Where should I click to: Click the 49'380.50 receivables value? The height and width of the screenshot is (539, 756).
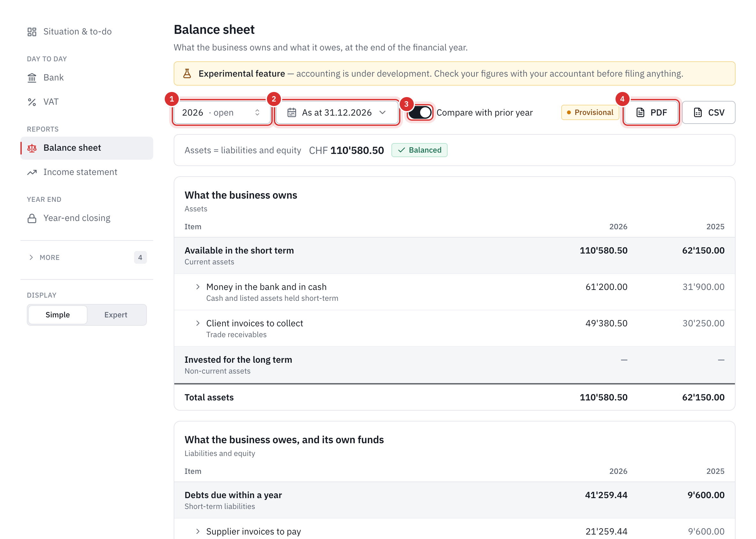[x=606, y=323]
